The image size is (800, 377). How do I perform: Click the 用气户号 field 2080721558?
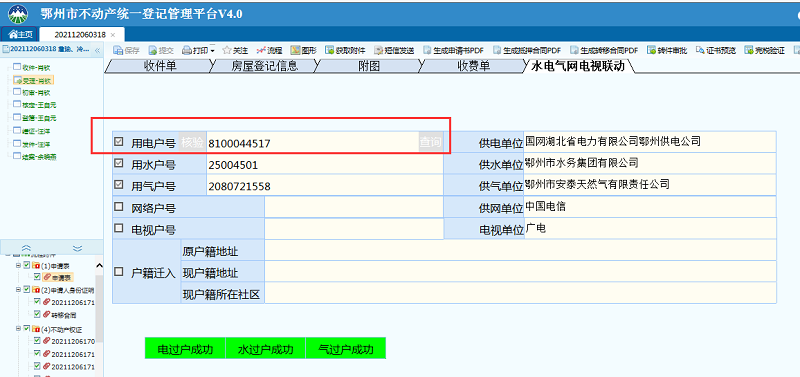pos(324,186)
